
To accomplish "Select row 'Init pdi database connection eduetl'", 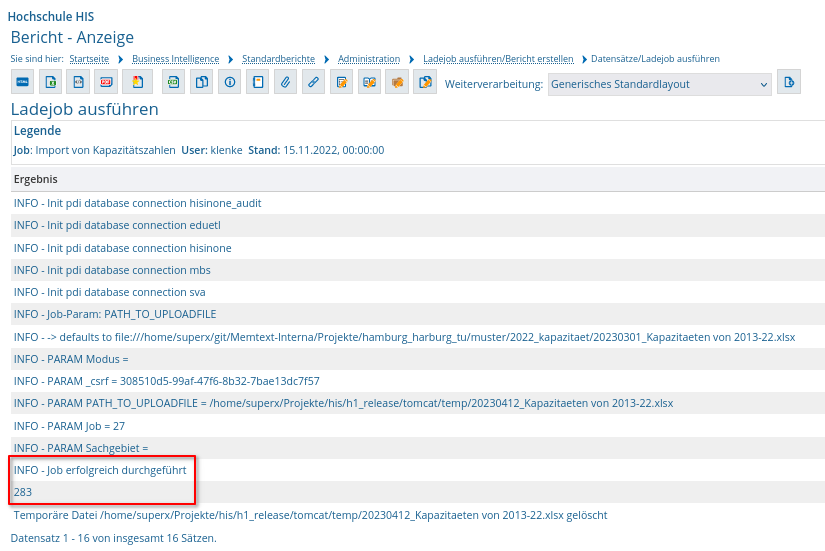I will pyautogui.click(x=418, y=225).
